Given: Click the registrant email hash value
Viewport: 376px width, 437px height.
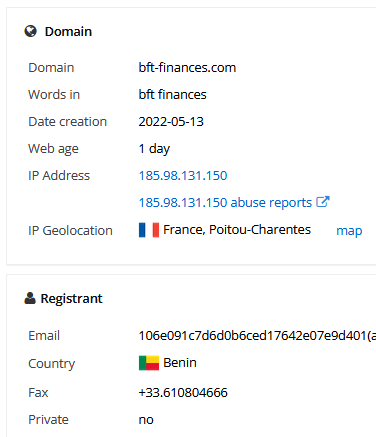Looking at the screenshot, I should point(257,336).
